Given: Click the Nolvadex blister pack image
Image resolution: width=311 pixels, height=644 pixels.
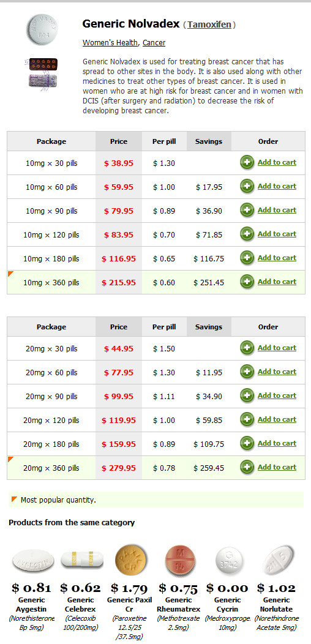Looking at the screenshot, I should (43, 72).
